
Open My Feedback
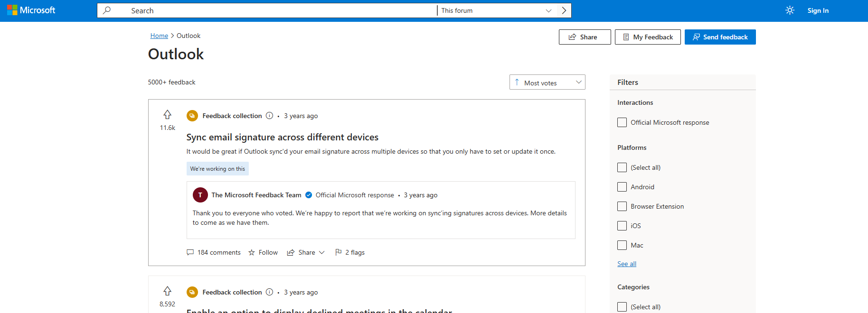tap(648, 37)
